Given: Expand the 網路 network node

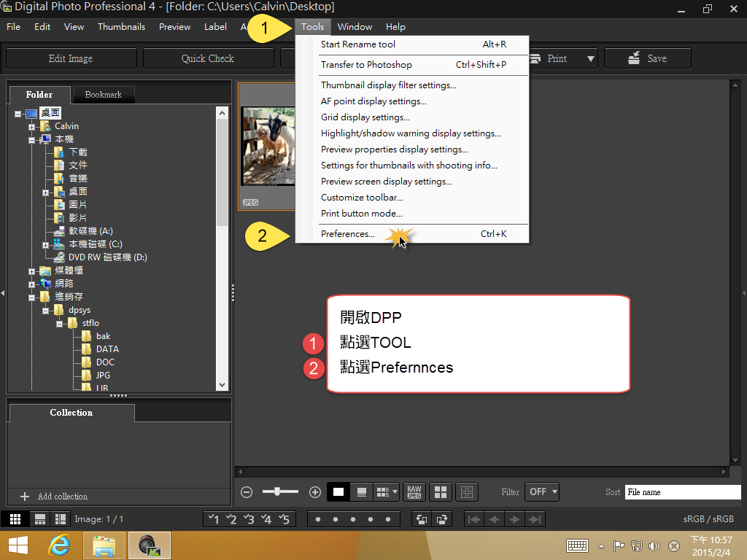Looking at the screenshot, I should coord(32,284).
